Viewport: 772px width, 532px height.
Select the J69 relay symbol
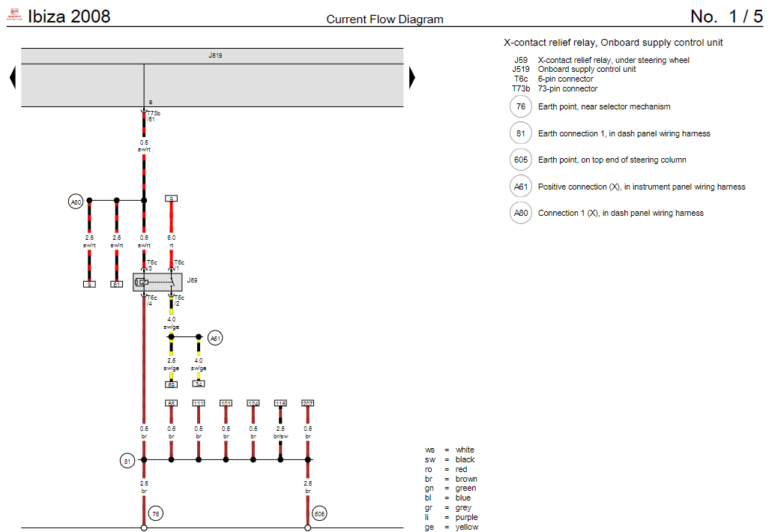point(157,282)
